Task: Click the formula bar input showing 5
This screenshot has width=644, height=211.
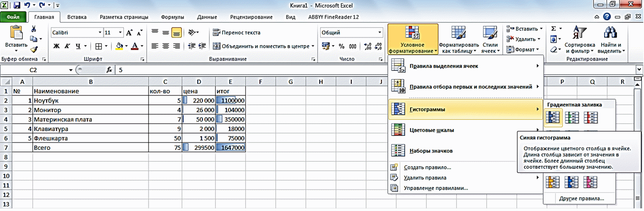Action: pyautogui.click(x=375, y=70)
